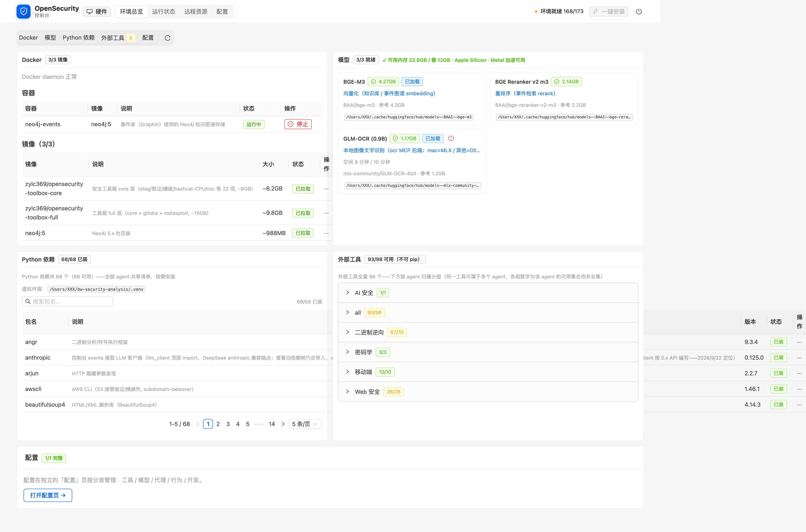Image resolution: width=806 pixels, height=532 pixels.
Task: Jump to 模型 section anchor
Action: tap(50, 38)
